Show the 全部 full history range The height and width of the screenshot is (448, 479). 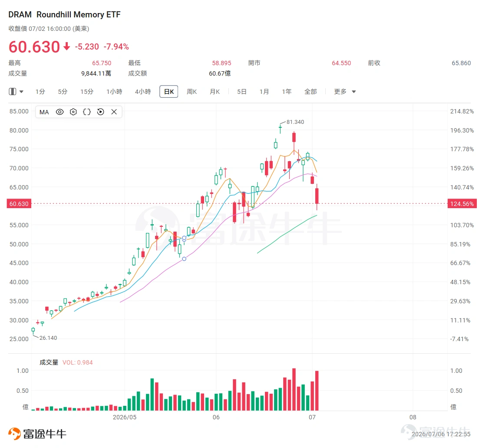point(311,91)
